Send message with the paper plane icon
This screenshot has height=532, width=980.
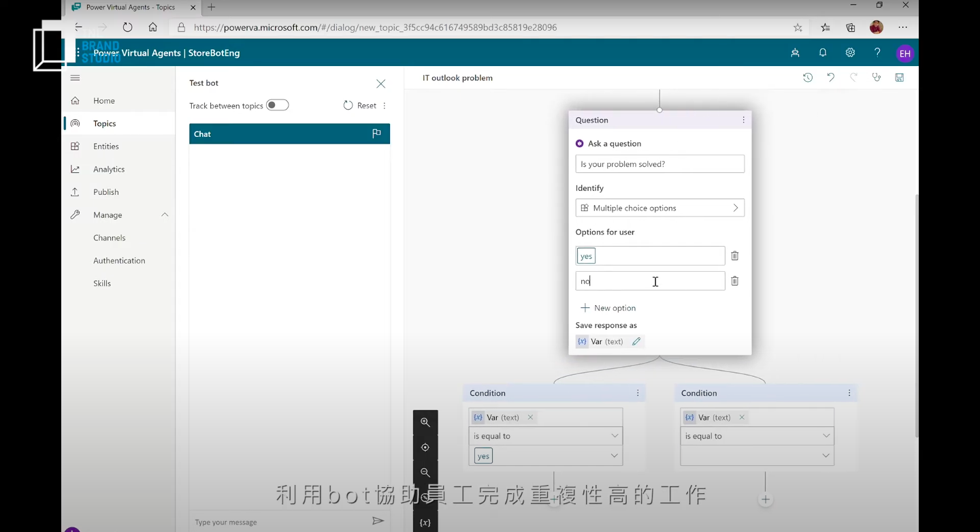(378, 521)
